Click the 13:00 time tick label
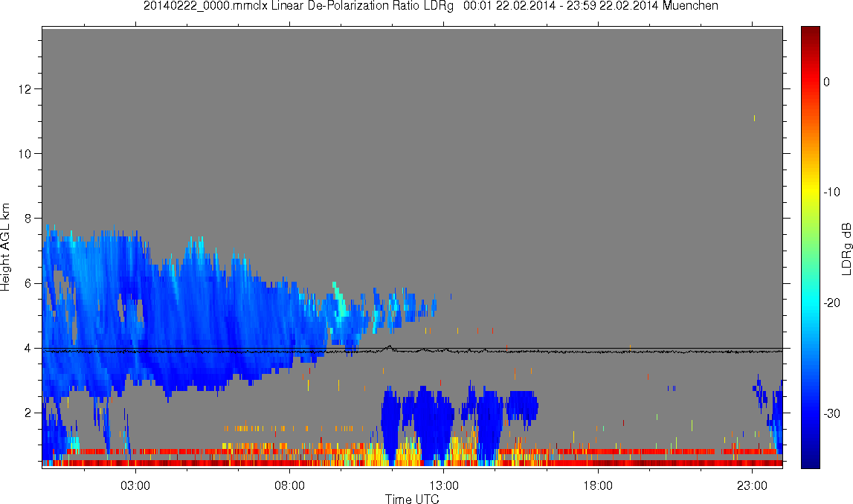Screen dimensions: 853x504 pyautogui.click(x=443, y=485)
